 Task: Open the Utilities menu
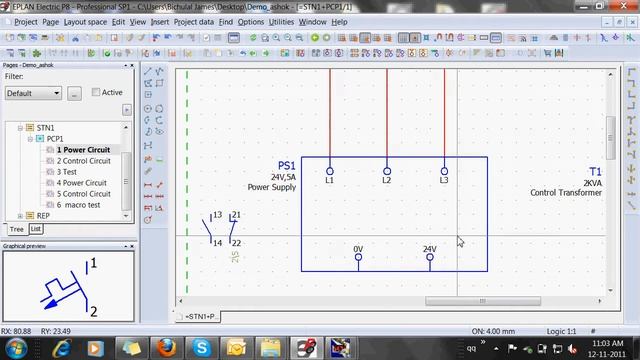281,22
